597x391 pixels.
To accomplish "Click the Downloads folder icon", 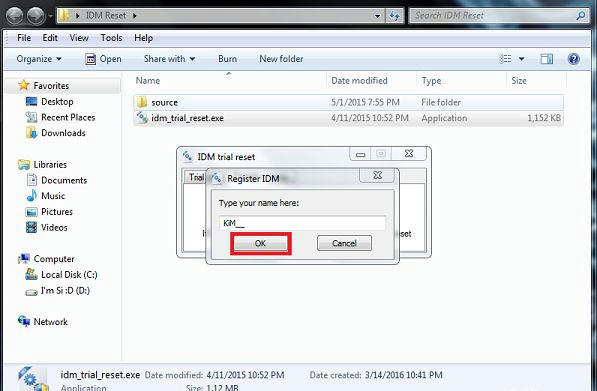I will [31, 132].
